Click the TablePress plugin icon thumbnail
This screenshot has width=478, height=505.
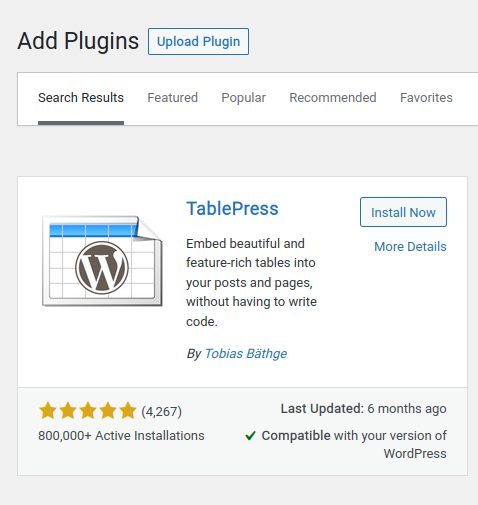coord(102,261)
